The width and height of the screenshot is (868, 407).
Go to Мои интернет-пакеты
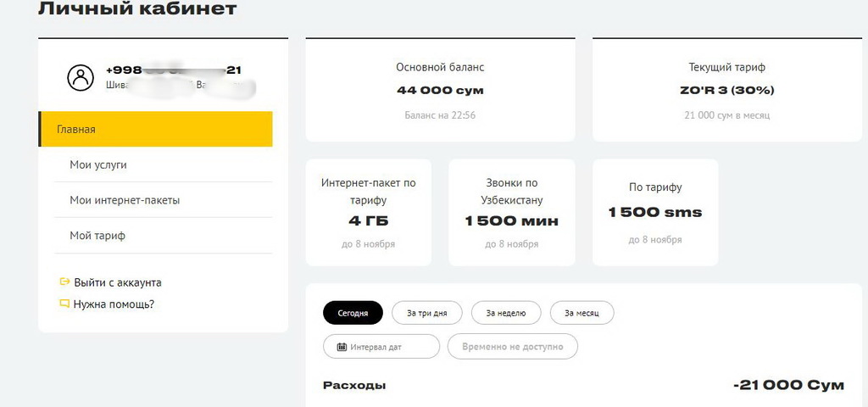[x=125, y=200]
